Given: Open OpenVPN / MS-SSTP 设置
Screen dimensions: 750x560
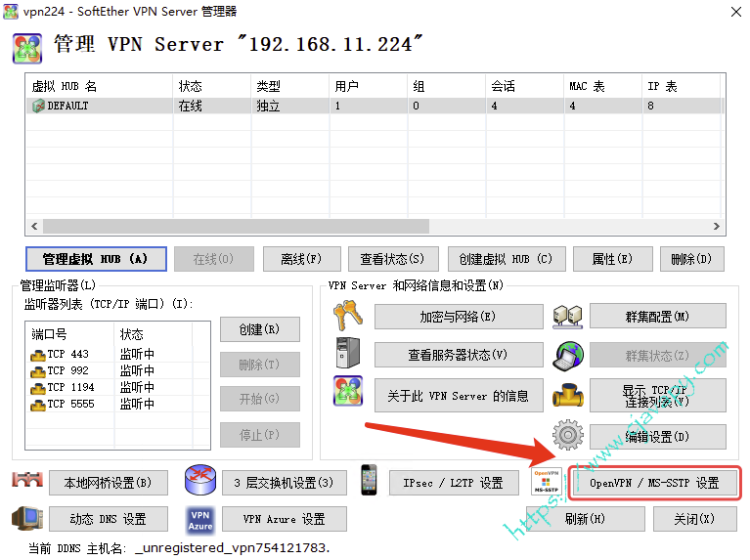Looking at the screenshot, I should click(654, 483).
